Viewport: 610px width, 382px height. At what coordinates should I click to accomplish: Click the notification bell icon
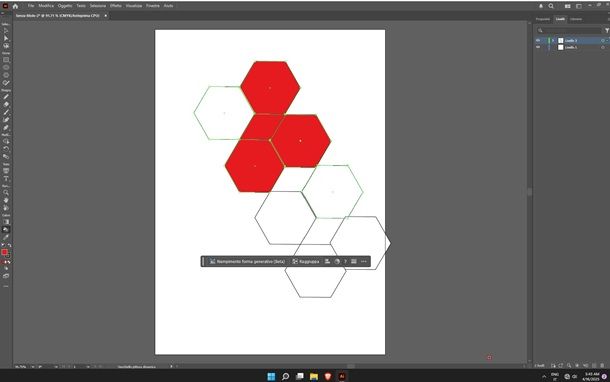click(541, 6)
